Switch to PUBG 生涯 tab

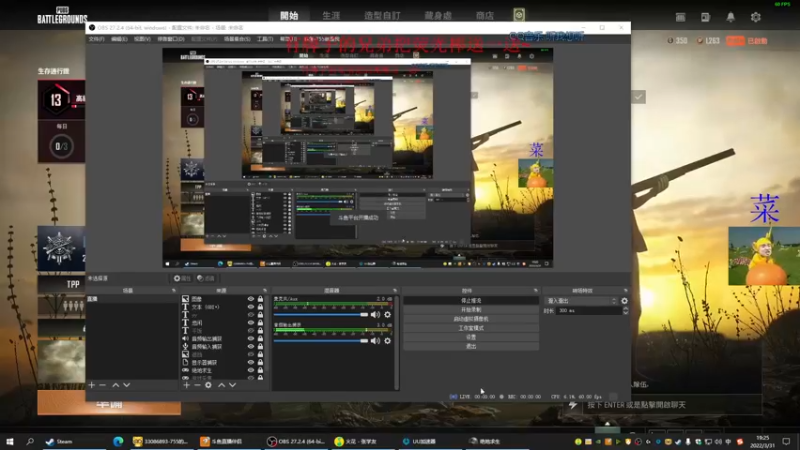pos(331,16)
